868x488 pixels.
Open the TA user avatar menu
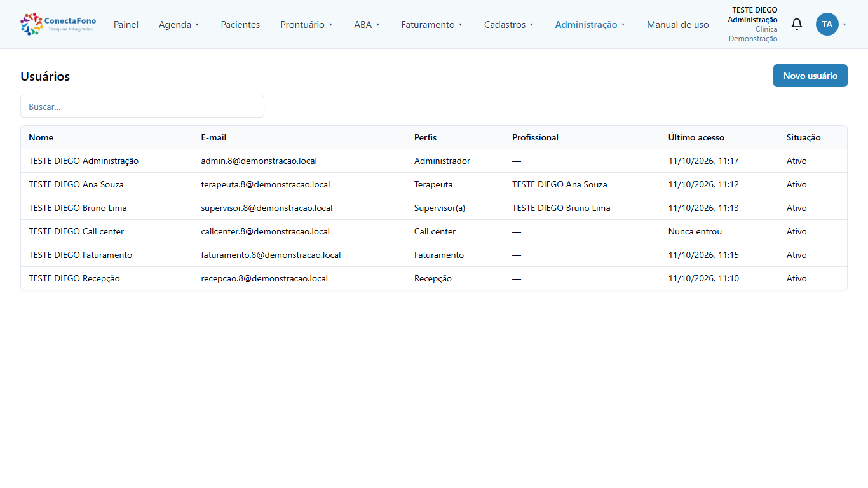pos(827,24)
